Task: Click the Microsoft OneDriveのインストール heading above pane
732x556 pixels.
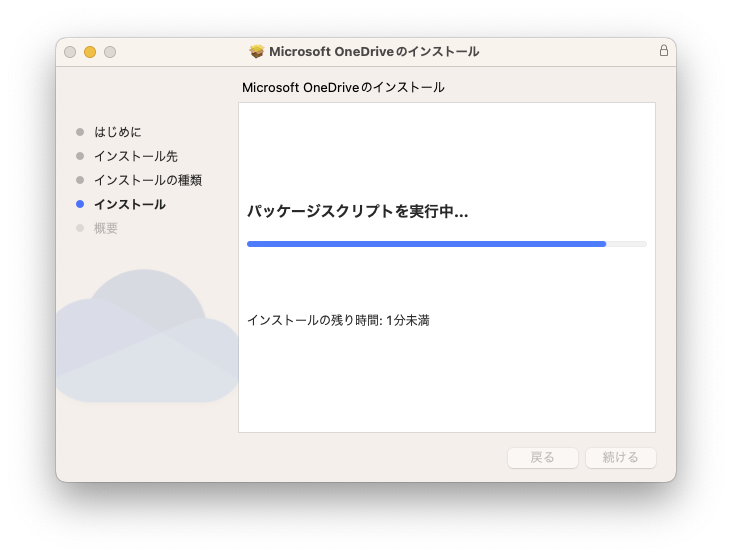Action: (x=343, y=87)
